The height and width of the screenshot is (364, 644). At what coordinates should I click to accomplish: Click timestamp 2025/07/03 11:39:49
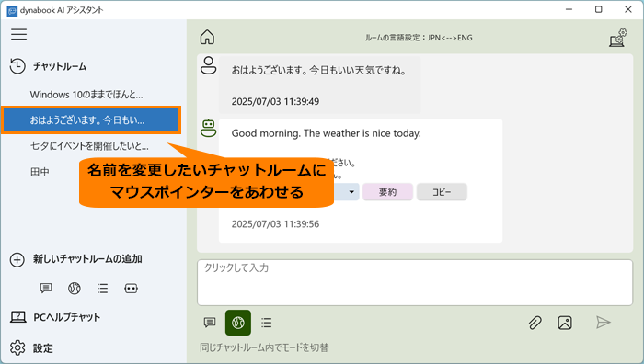pyautogui.click(x=275, y=101)
